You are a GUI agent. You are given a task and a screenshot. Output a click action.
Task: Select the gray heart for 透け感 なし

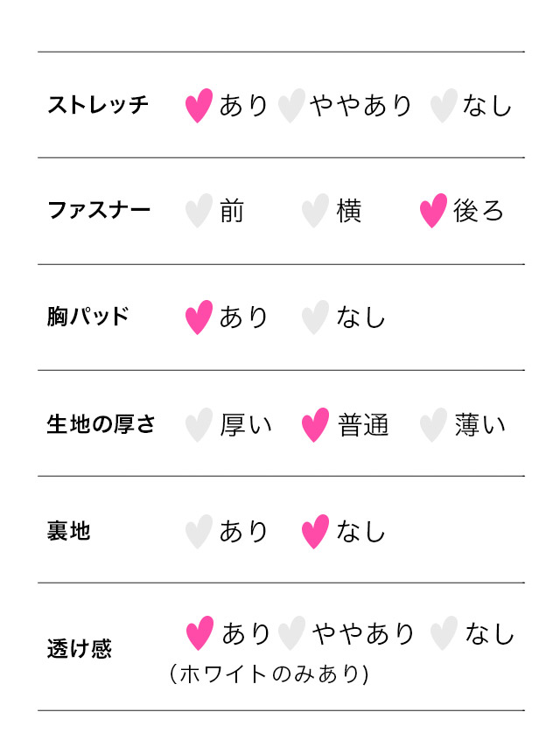(444, 633)
